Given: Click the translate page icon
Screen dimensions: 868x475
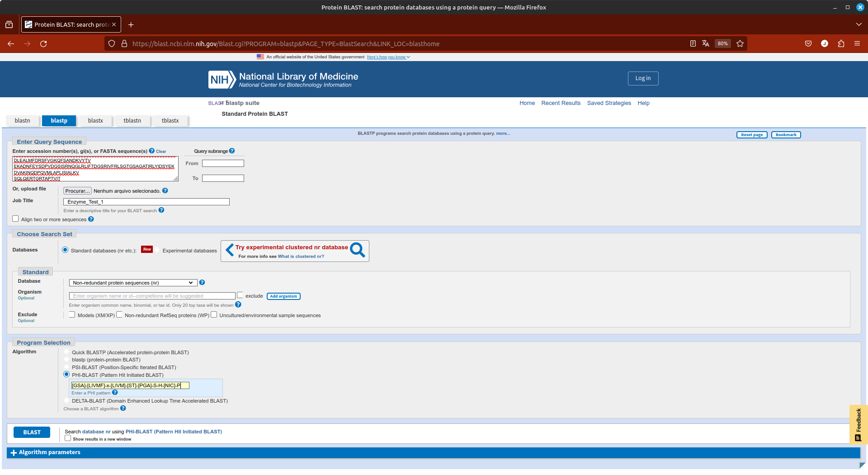Looking at the screenshot, I should pos(706,44).
